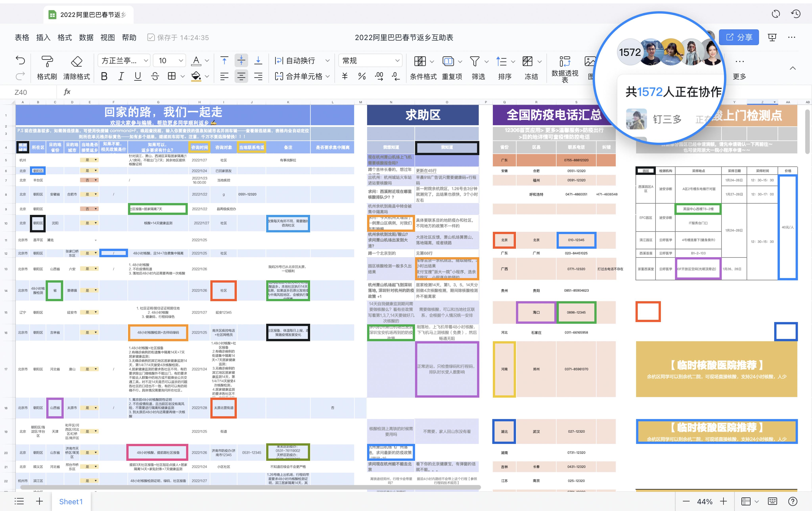Align cell content to top
The height and width of the screenshot is (511, 812).
[x=224, y=61]
